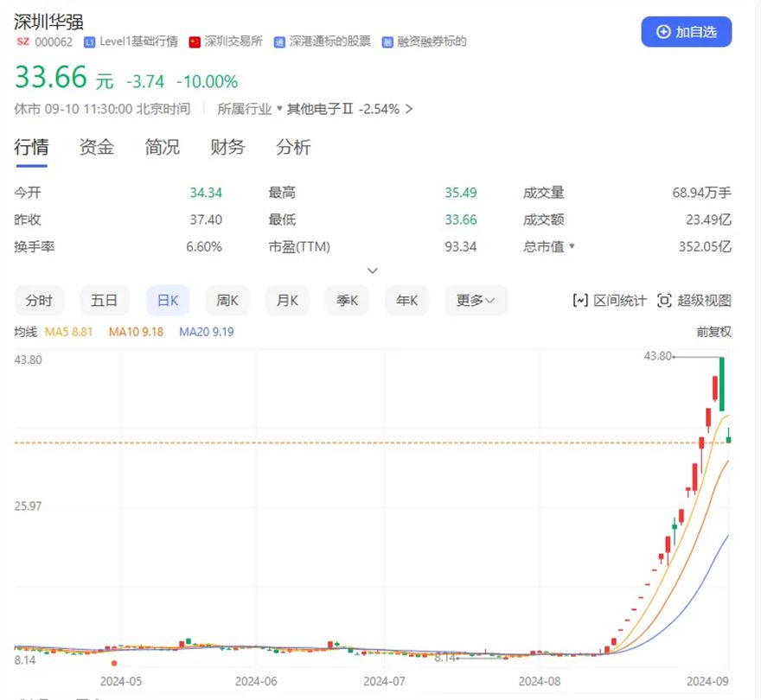
Task: Open the 总市值 dropdown arrow
Action: [572, 247]
